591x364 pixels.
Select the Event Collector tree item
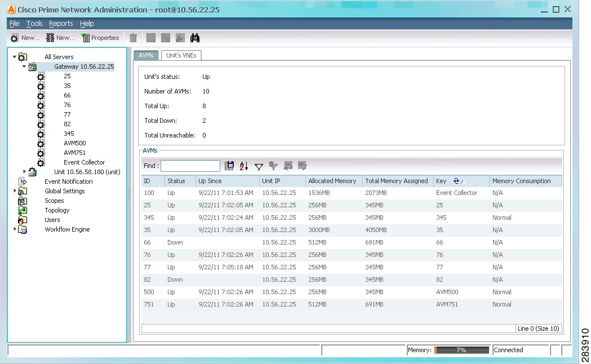click(84, 162)
